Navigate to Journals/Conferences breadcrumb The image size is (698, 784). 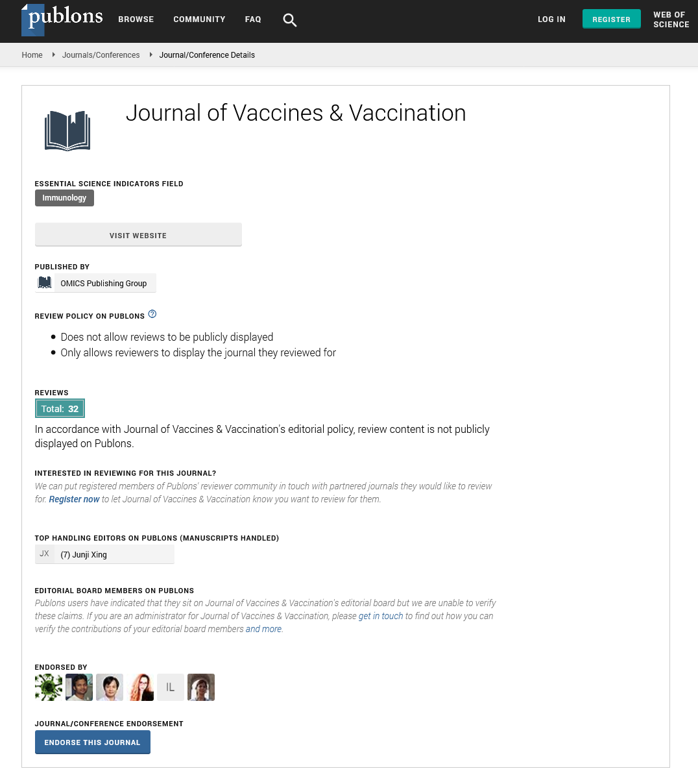coord(101,55)
